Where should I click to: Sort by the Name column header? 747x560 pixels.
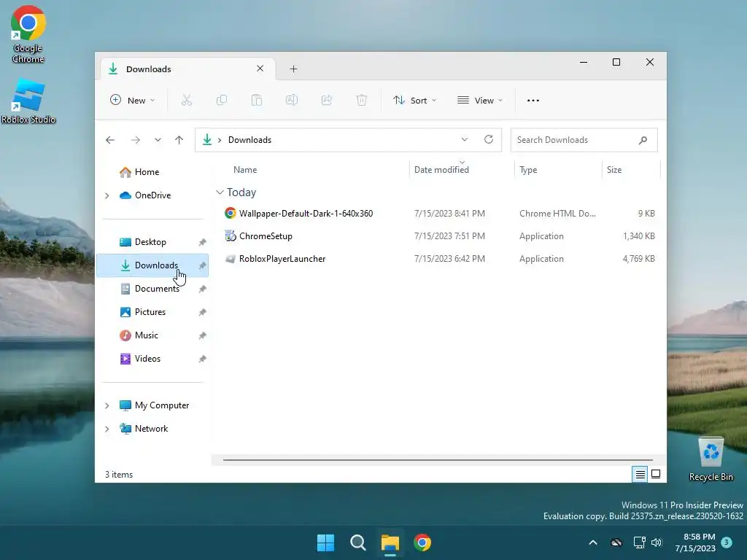pos(245,170)
